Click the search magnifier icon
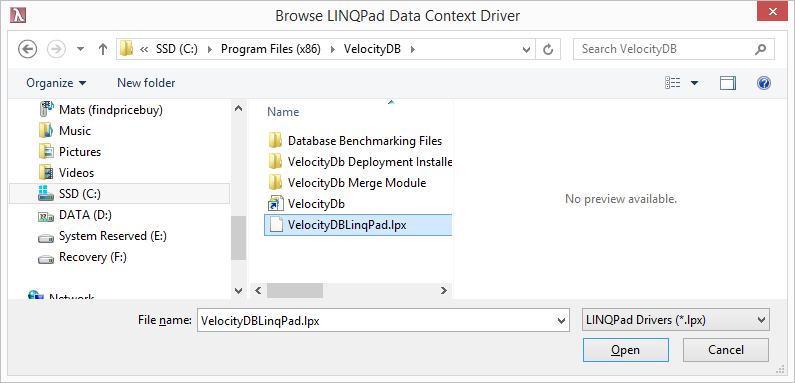The width and height of the screenshot is (795, 383). click(x=760, y=49)
